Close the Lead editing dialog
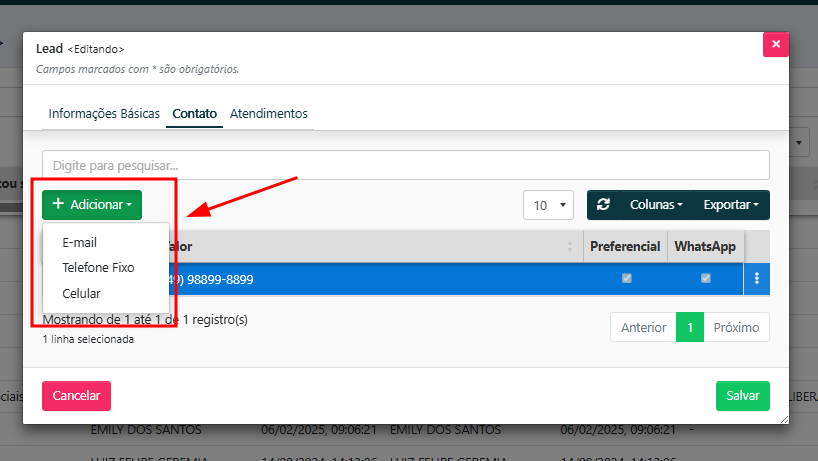This screenshot has height=461, width=818. pos(776,45)
